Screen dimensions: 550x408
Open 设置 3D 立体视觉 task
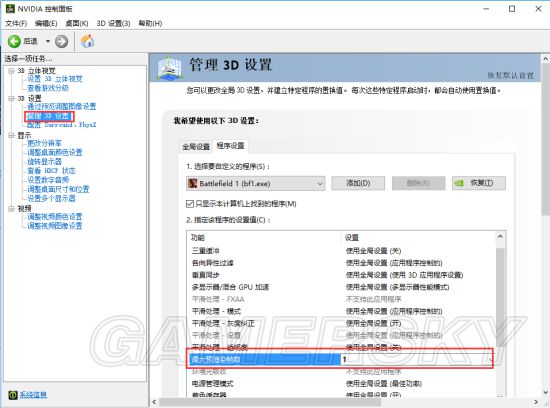[55, 79]
